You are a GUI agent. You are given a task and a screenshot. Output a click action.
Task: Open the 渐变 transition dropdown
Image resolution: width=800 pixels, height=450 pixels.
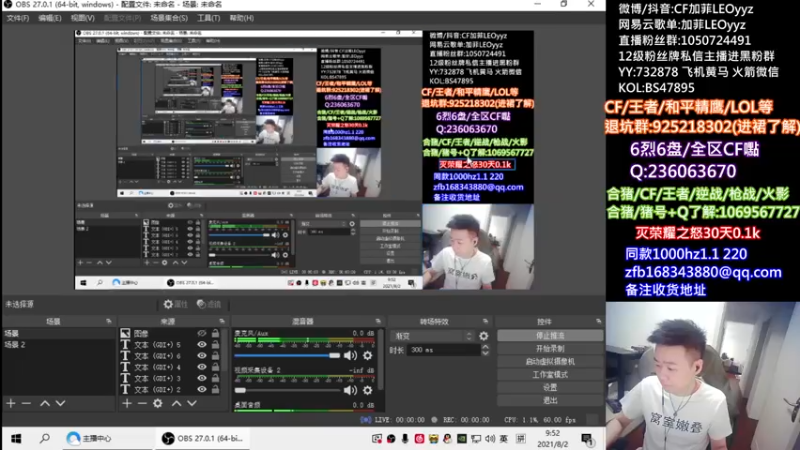click(432, 336)
